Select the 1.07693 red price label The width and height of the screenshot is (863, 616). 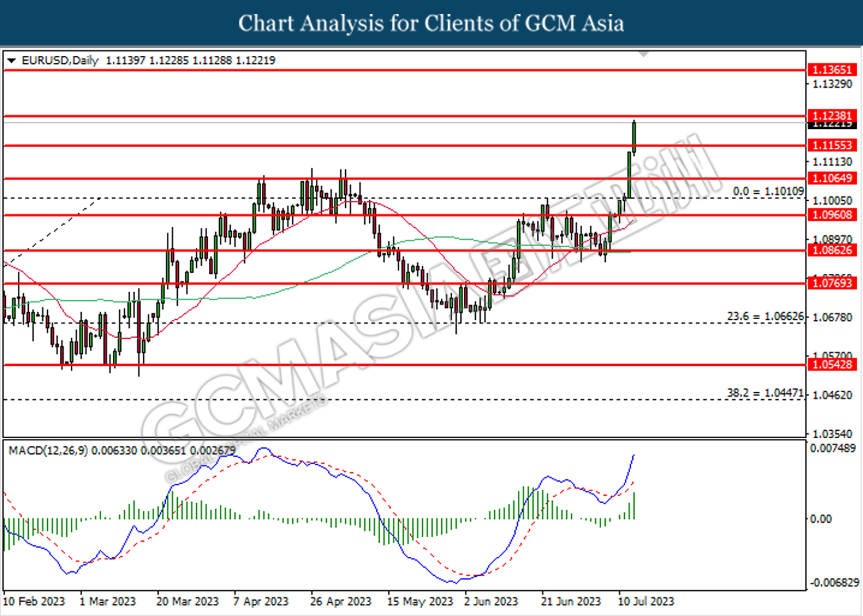click(x=831, y=283)
